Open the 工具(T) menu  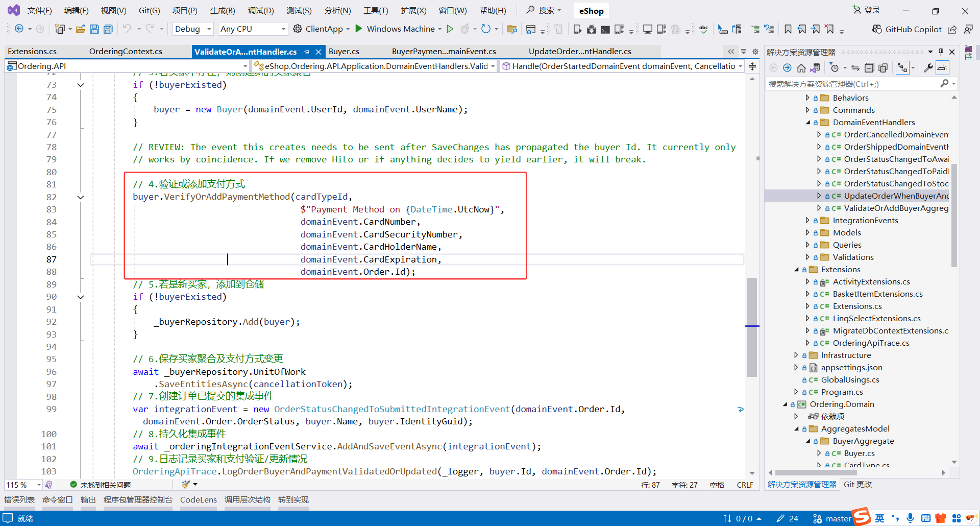pyautogui.click(x=376, y=11)
